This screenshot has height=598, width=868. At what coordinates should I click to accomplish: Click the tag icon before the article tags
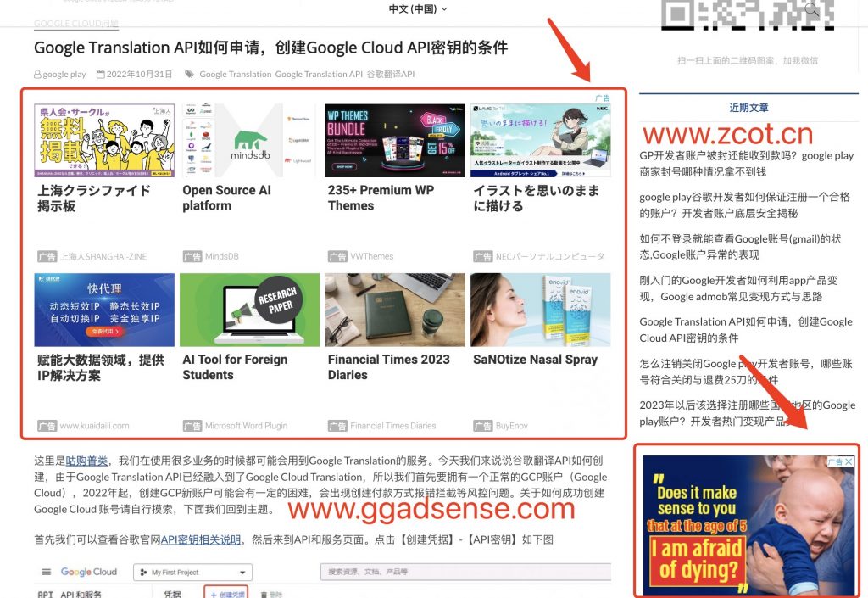coord(189,74)
